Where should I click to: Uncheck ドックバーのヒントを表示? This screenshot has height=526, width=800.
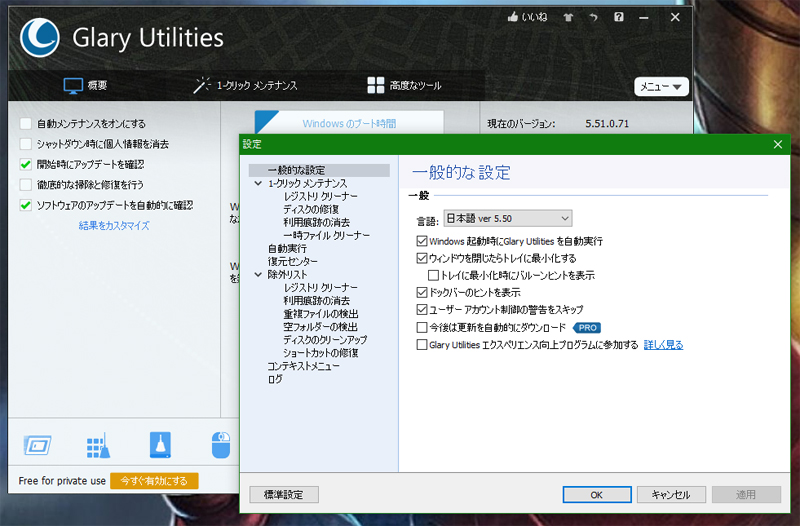422,292
